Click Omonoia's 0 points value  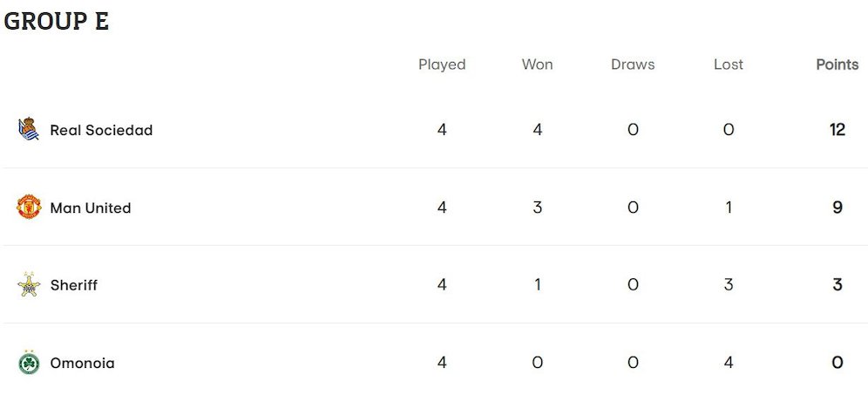[837, 363]
